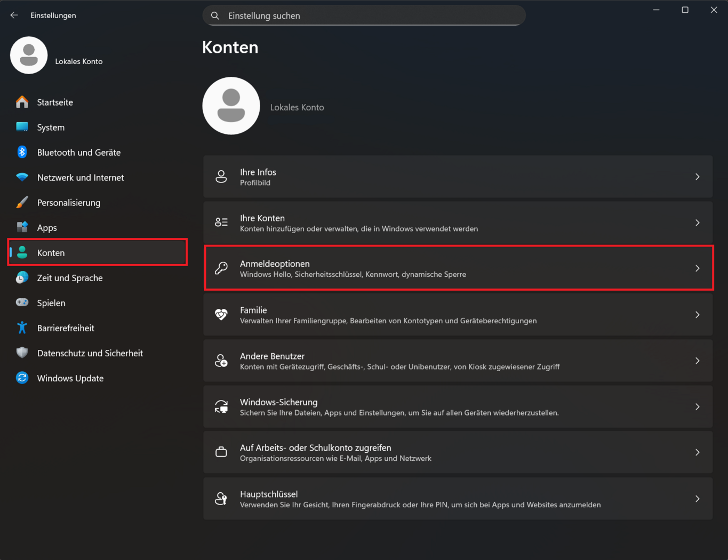Click the Einstellung suchen search field

pos(368,16)
